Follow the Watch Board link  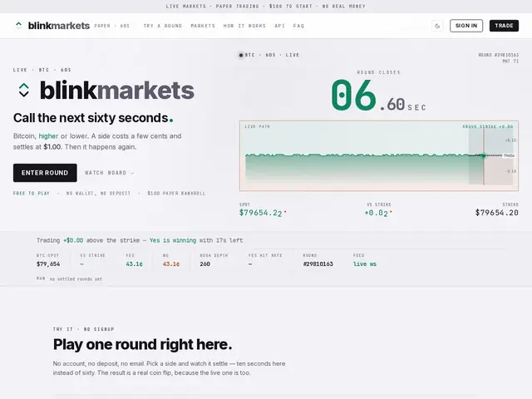[110, 173]
